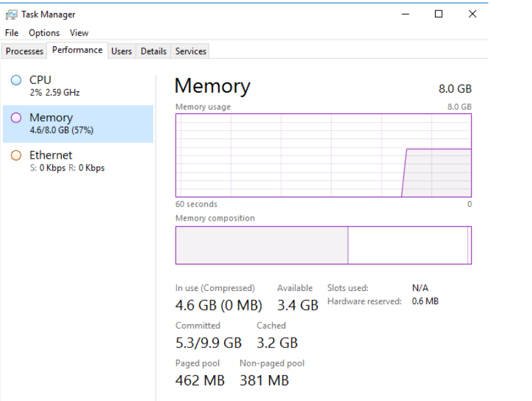Click the 5.3/9.9 GB committed value
Screen dimensions: 532x401
tap(208, 343)
